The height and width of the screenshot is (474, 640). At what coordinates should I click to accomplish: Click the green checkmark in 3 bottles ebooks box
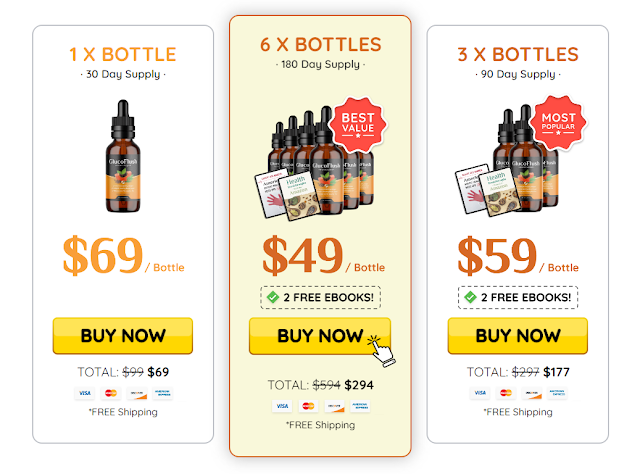pyautogui.click(x=470, y=297)
